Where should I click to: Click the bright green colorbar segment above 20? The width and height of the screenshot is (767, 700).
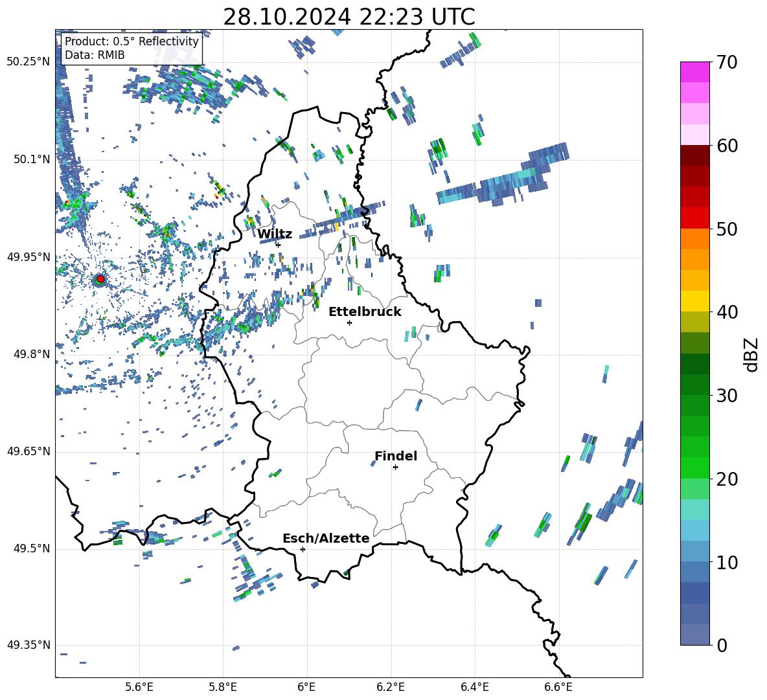pyautogui.click(x=694, y=468)
